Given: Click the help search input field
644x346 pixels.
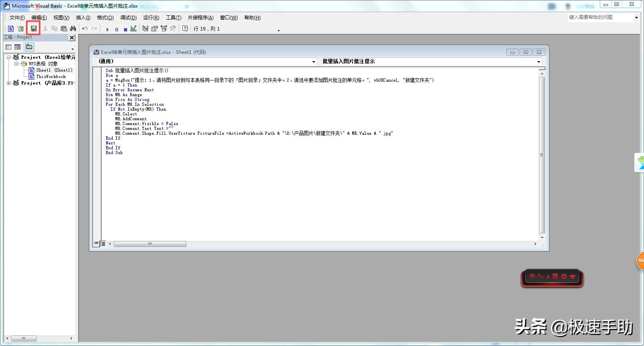Looking at the screenshot, I should coord(600,17).
